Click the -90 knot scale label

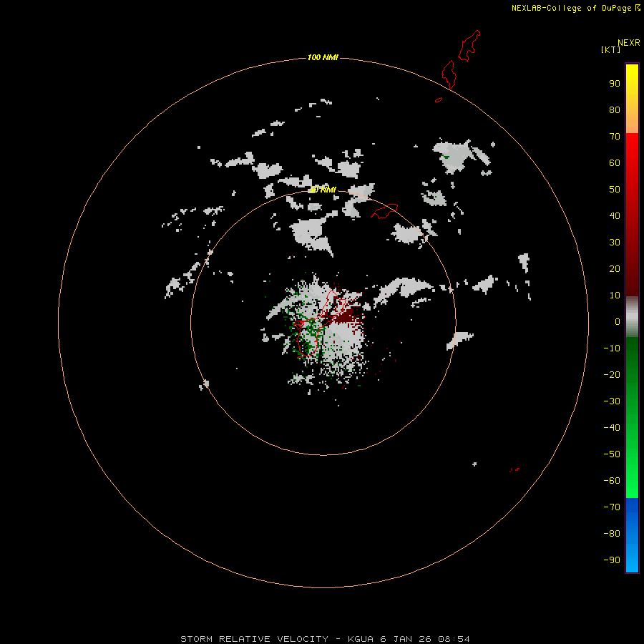tap(612, 560)
